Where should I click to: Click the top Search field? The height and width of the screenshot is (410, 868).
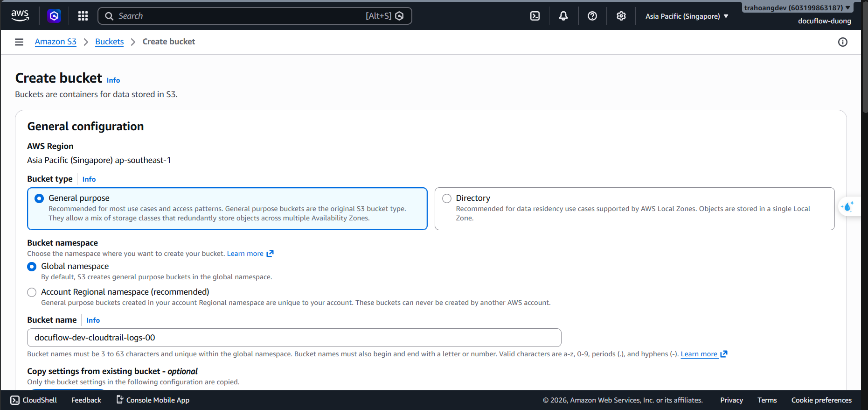255,16
